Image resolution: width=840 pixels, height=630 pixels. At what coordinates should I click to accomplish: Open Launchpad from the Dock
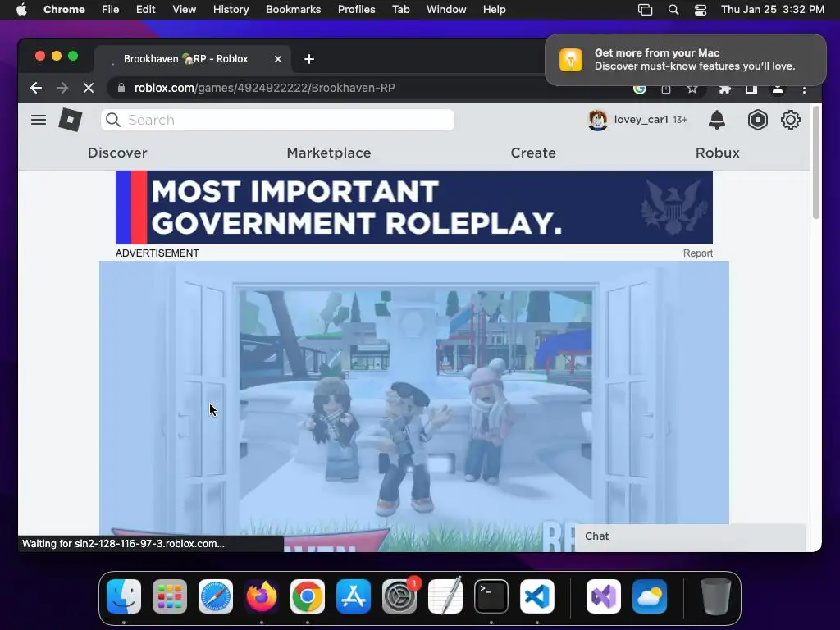[170, 596]
